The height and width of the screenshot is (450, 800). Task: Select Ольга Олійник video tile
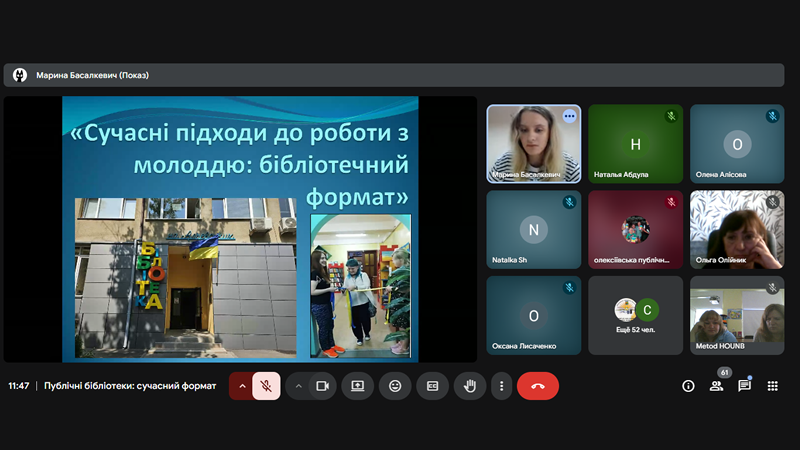coord(737,230)
